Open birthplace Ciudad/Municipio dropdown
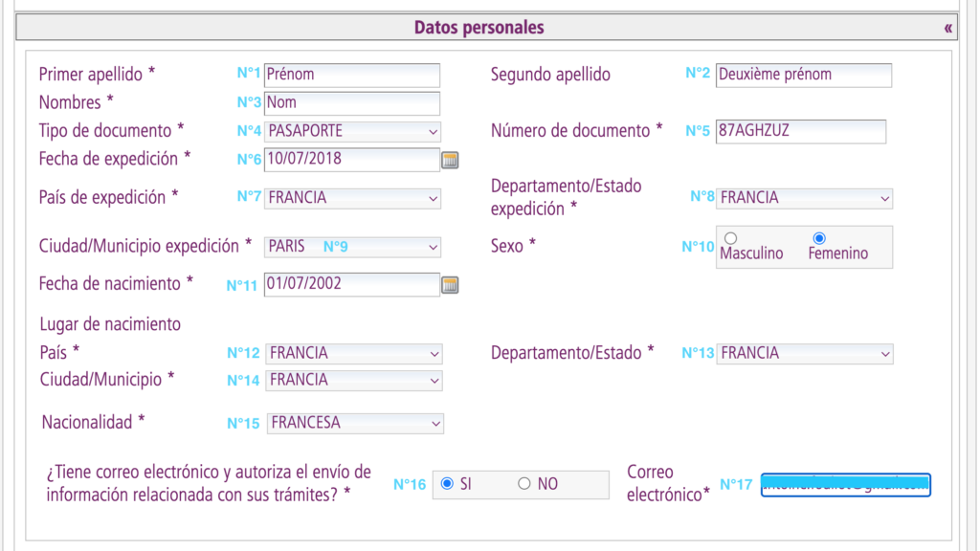The image size is (980, 551). (354, 381)
